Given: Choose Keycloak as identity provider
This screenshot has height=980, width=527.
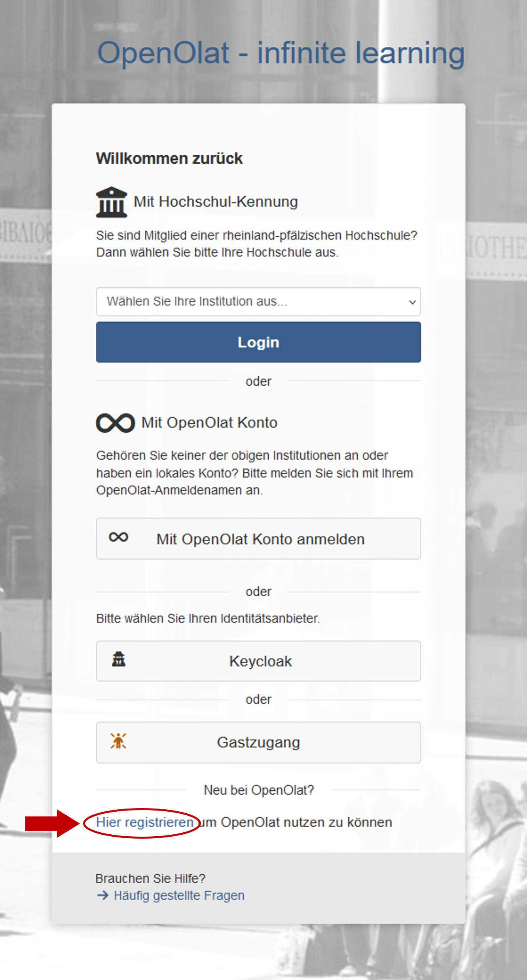Looking at the screenshot, I should pos(258,661).
